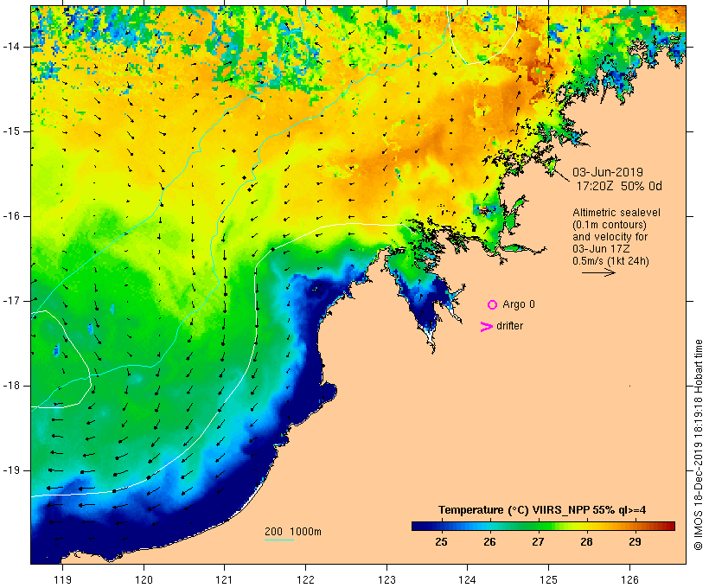Click the magenta drifter arrow symbol

[x=487, y=327]
